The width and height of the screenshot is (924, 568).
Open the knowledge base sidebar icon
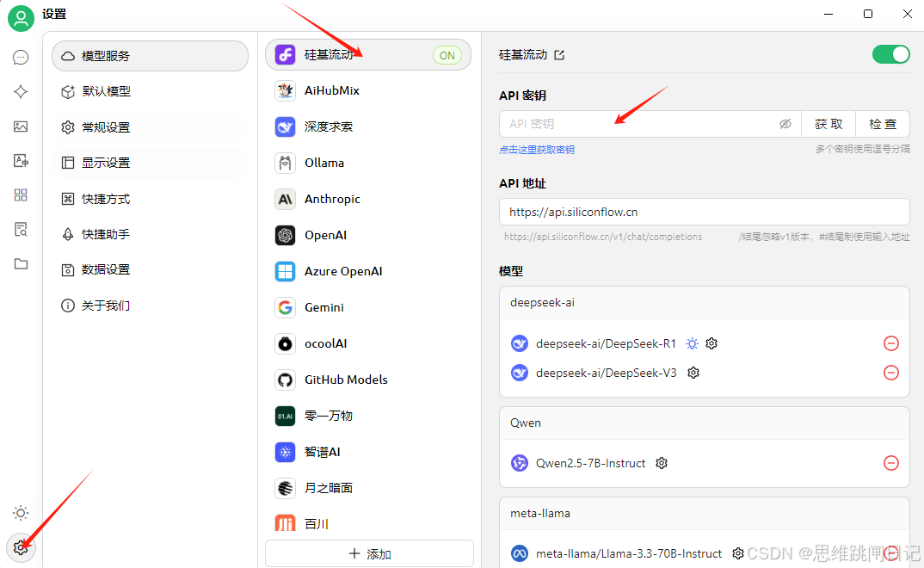pyautogui.click(x=21, y=229)
